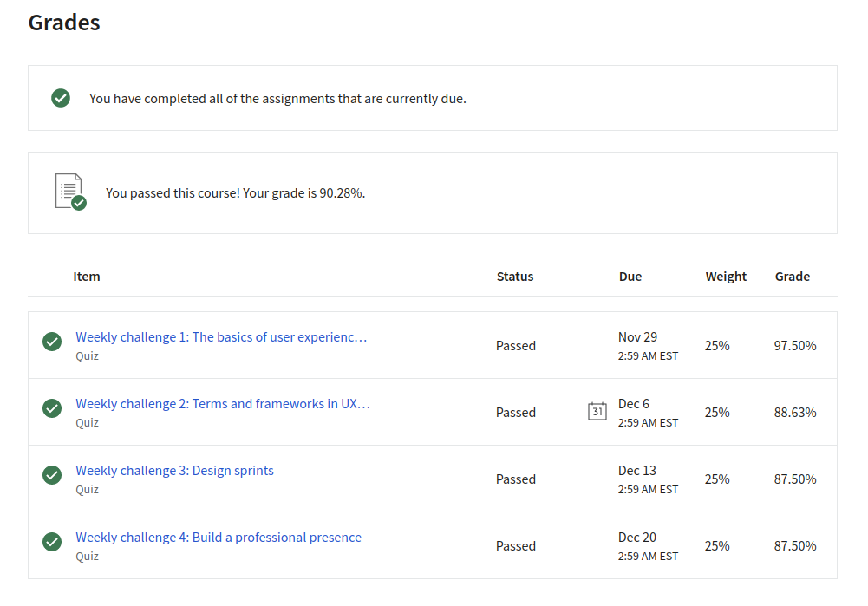
Task: Click the 97.50% grade value
Action: point(795,346)
